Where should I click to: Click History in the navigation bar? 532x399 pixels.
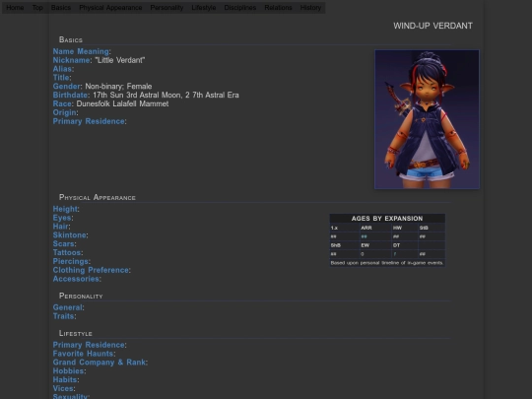pyautogui.click(x=310, y=8)
